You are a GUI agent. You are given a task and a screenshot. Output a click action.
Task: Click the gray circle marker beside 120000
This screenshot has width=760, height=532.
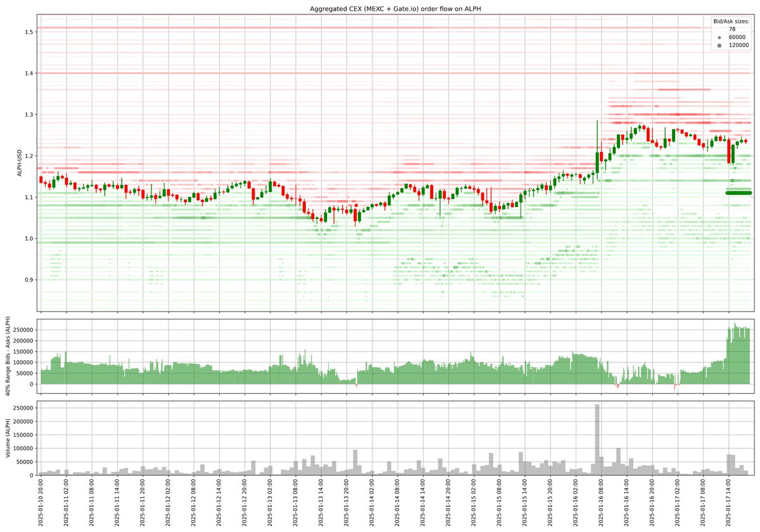[x=719, y=46]
